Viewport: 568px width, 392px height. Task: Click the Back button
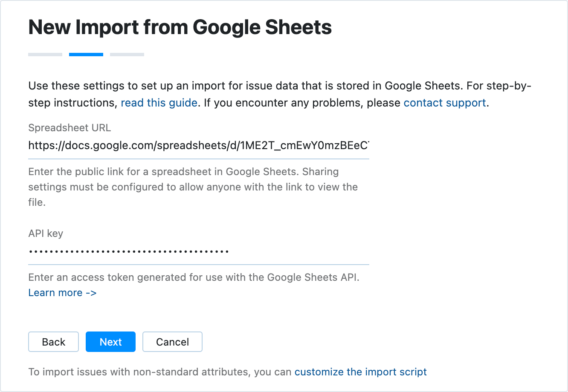[53, 341]
